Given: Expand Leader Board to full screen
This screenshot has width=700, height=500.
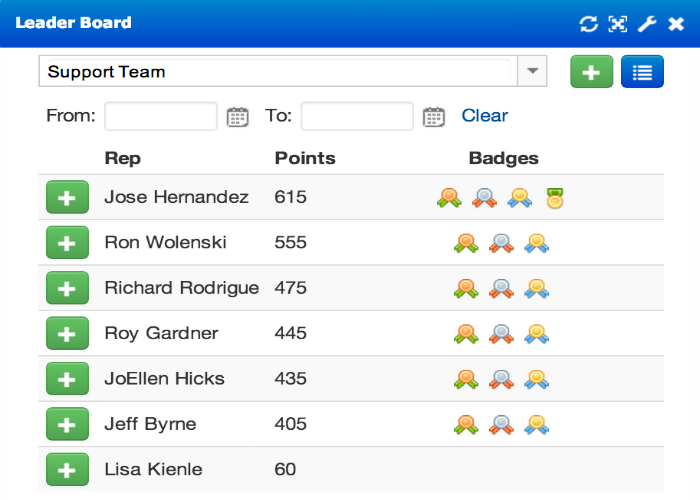Looking at the screenshot, I should [618, 24].
